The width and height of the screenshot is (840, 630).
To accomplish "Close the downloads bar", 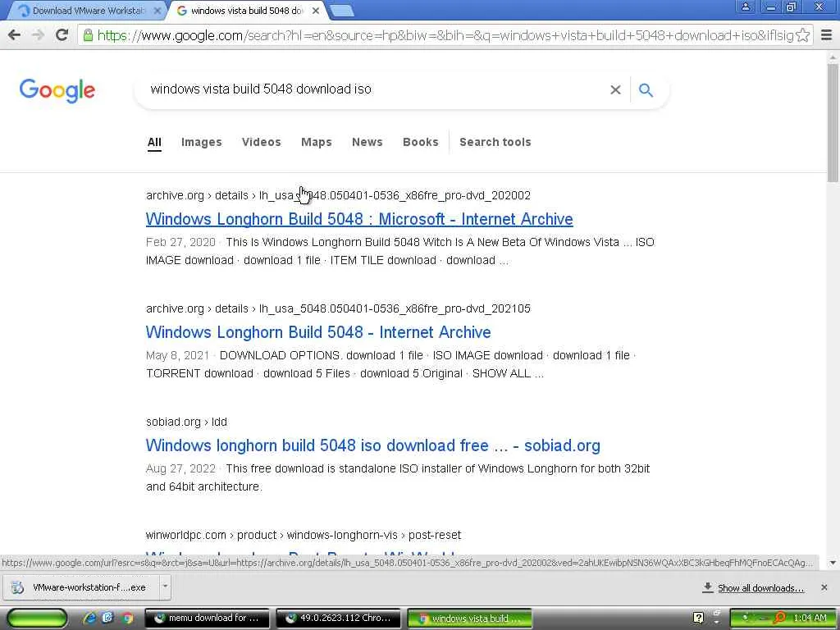I will (x=824, y=587).
